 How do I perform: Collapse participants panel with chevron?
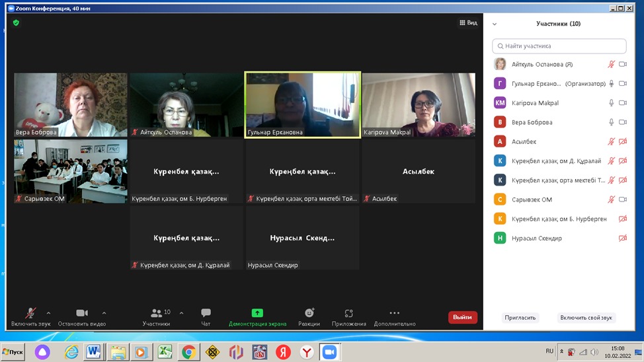pos(495,24)
